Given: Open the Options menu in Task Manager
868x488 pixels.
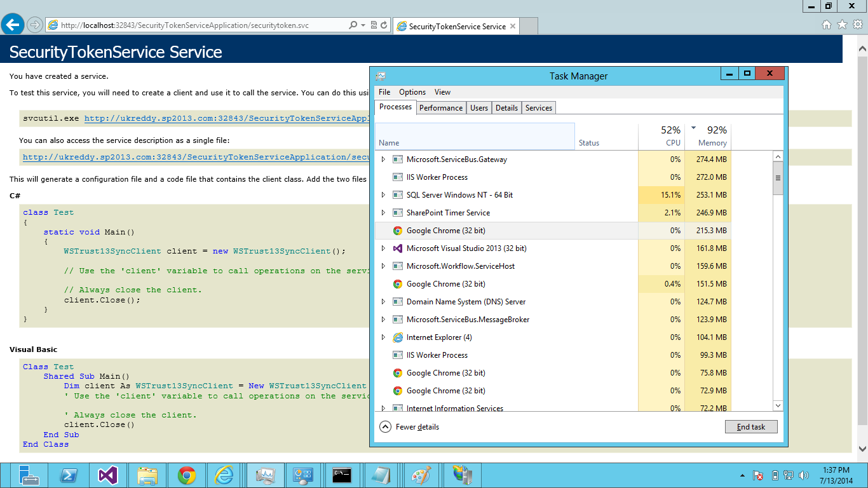Looking at the screenshot, I should [412, 92].
